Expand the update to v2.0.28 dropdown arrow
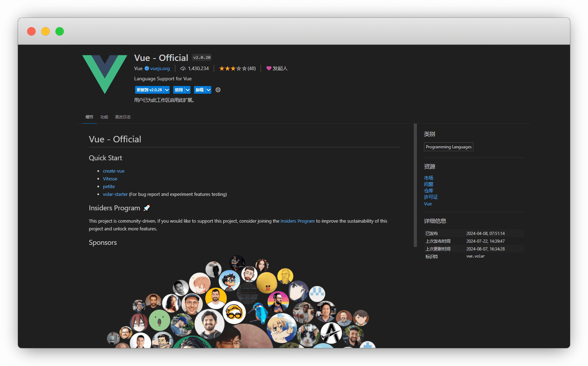Image resolution: width=588 pixels, height=366 pixels. coord(167,90)
